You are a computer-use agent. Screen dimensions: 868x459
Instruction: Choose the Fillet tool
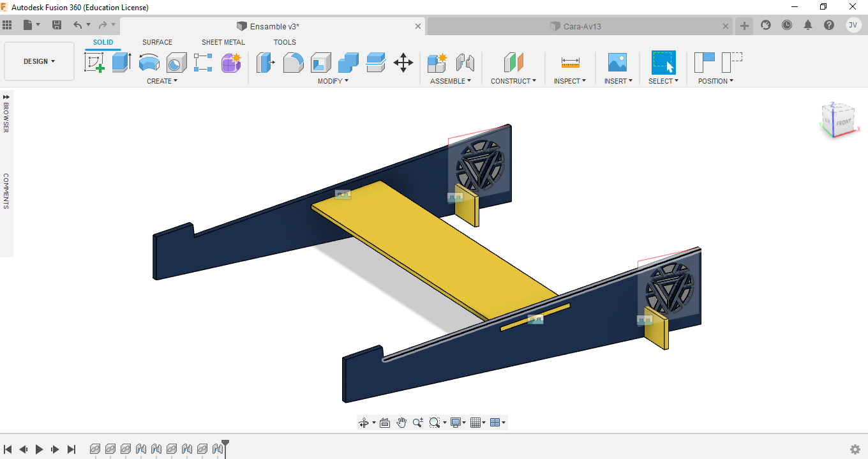(x=293, y=63)
